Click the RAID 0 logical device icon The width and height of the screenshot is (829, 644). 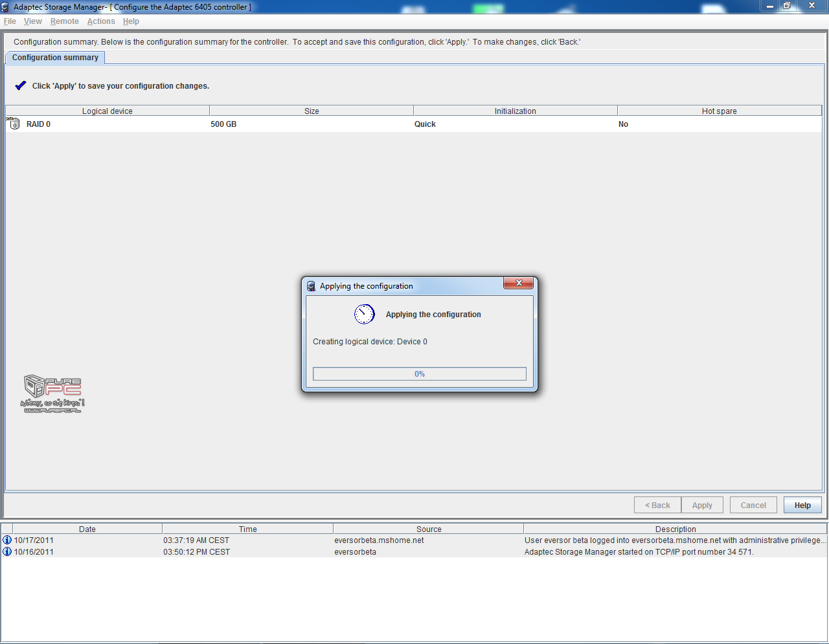pos(14,124)
